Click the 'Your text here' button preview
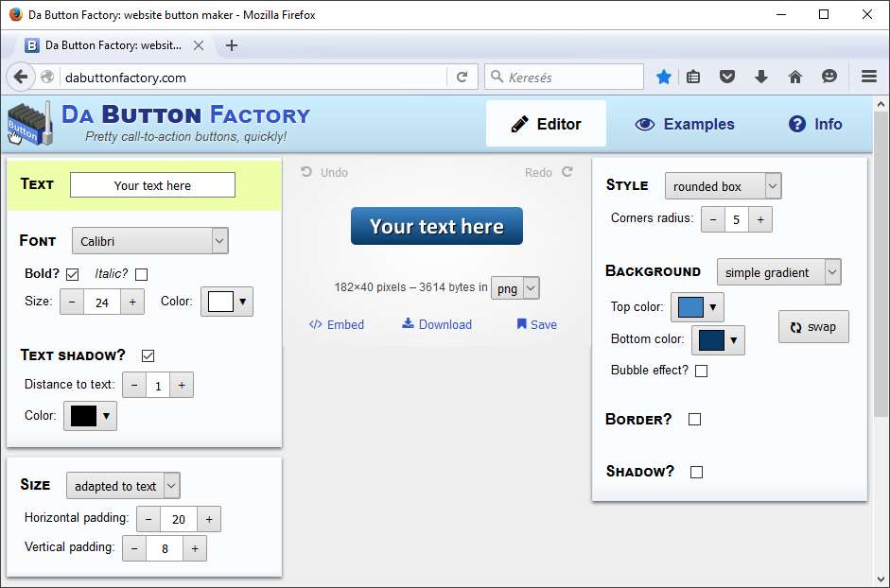The height and width of the screenshot is (588, 890). click(x=437, y=226)
